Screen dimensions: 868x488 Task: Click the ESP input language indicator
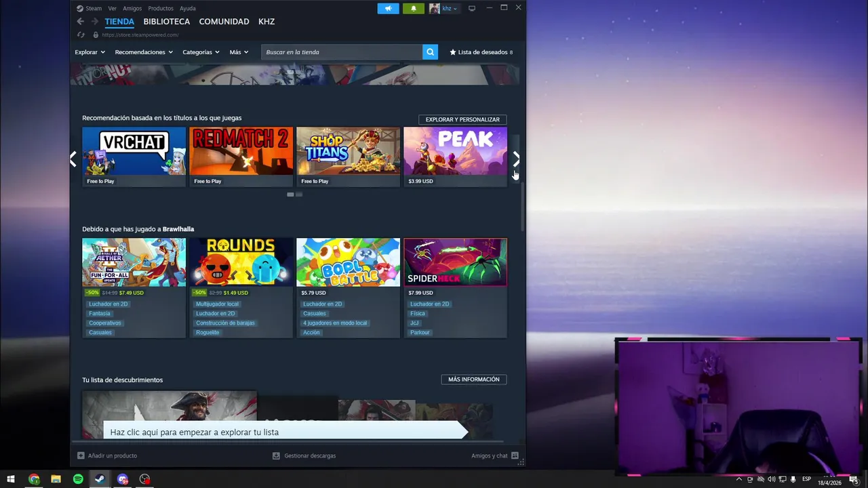click(806, 479)
